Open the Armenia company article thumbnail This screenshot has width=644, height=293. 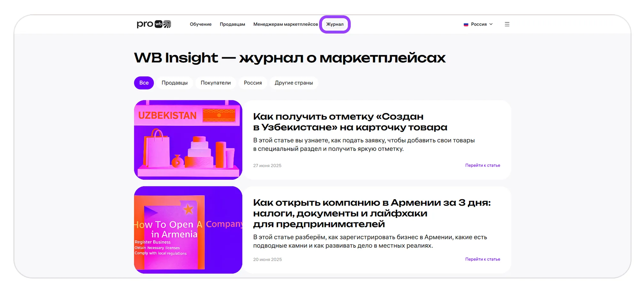pyautogui.click(x=188, y=230)
